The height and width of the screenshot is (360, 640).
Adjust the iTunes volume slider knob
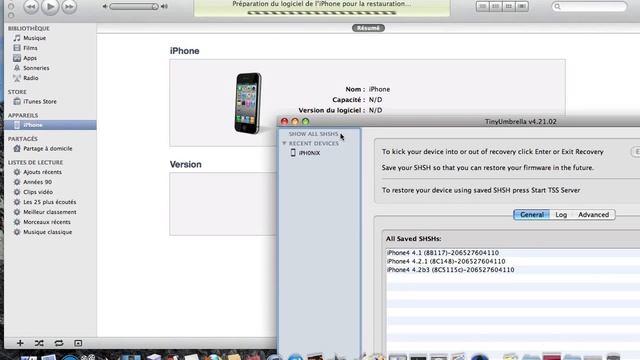(155, 7)
